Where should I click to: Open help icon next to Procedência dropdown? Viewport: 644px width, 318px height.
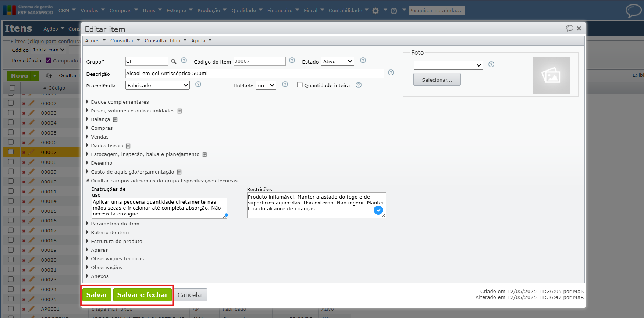pyautogui.click(x=198, y=85)
